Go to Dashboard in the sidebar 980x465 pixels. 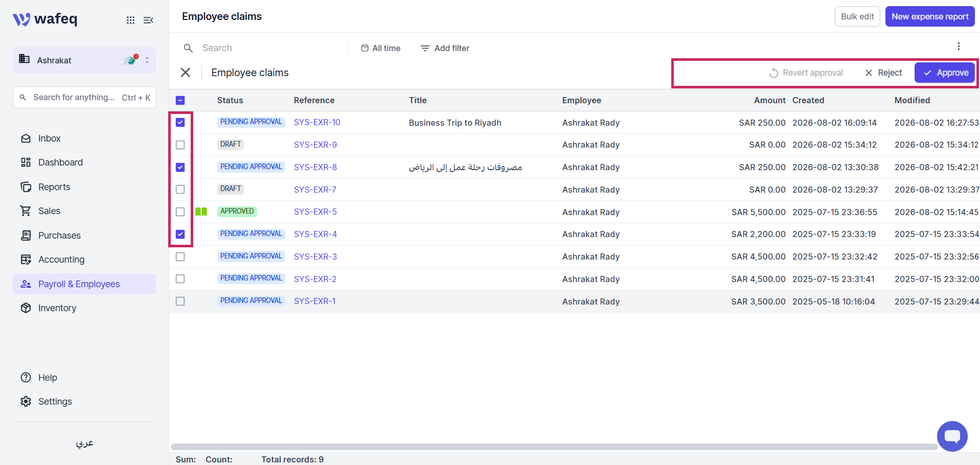(x=84, y=162)
